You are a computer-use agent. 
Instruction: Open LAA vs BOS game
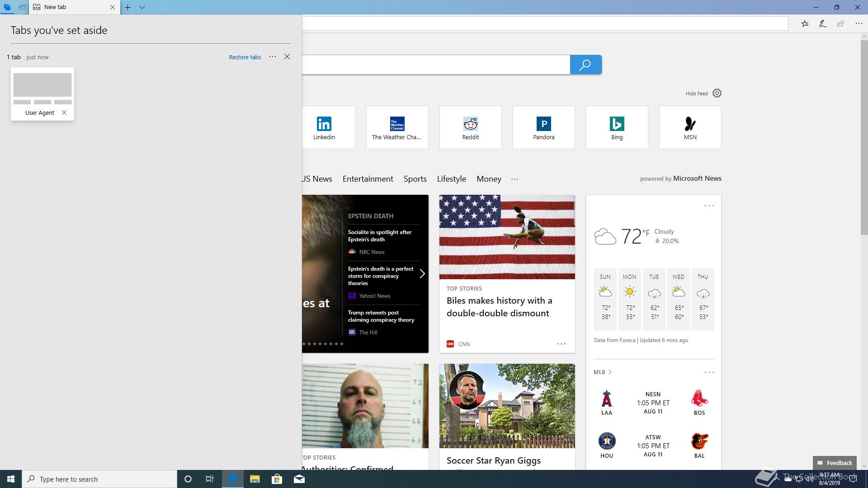(x=653, y=403)
